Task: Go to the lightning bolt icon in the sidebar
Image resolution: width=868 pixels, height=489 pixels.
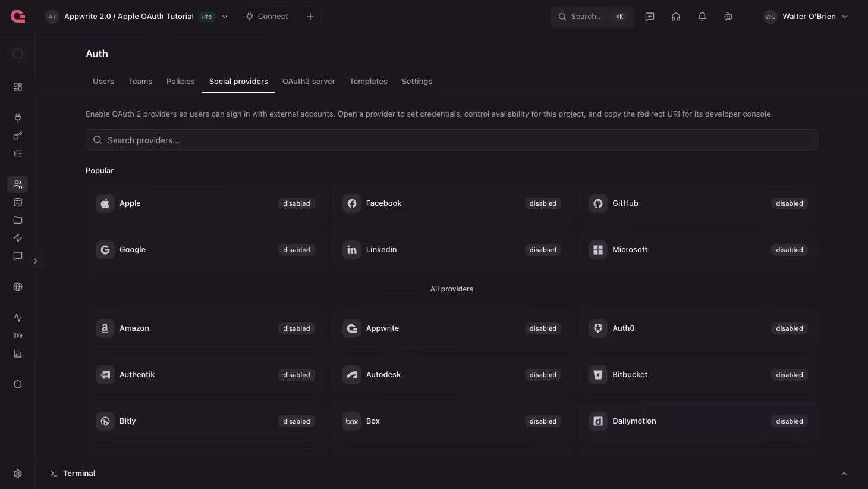Action: (x=18, y=238)
